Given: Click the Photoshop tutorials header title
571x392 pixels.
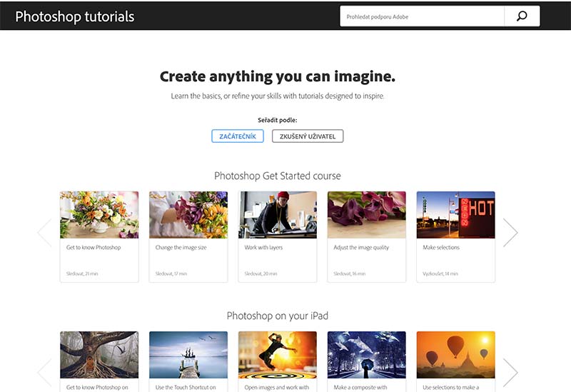Looking at the screenshot, I should (75, 16).
